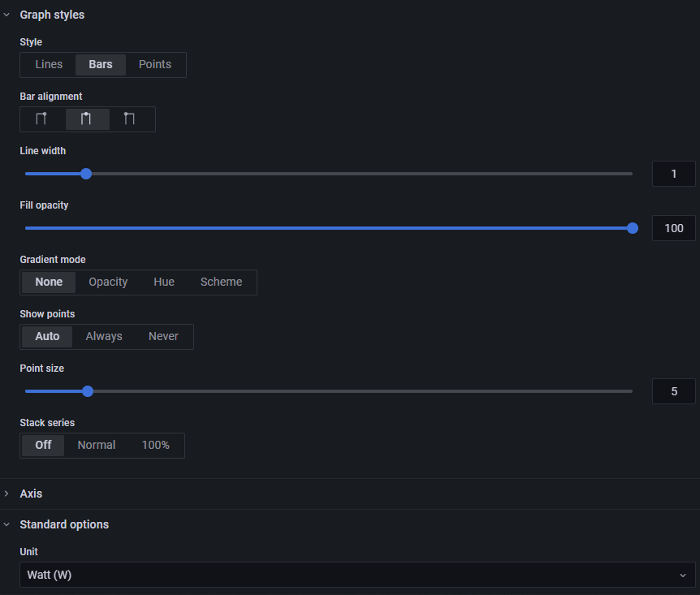Click the Point size slider handle
This screenshot has height=595, width=700.
point(88,391)
